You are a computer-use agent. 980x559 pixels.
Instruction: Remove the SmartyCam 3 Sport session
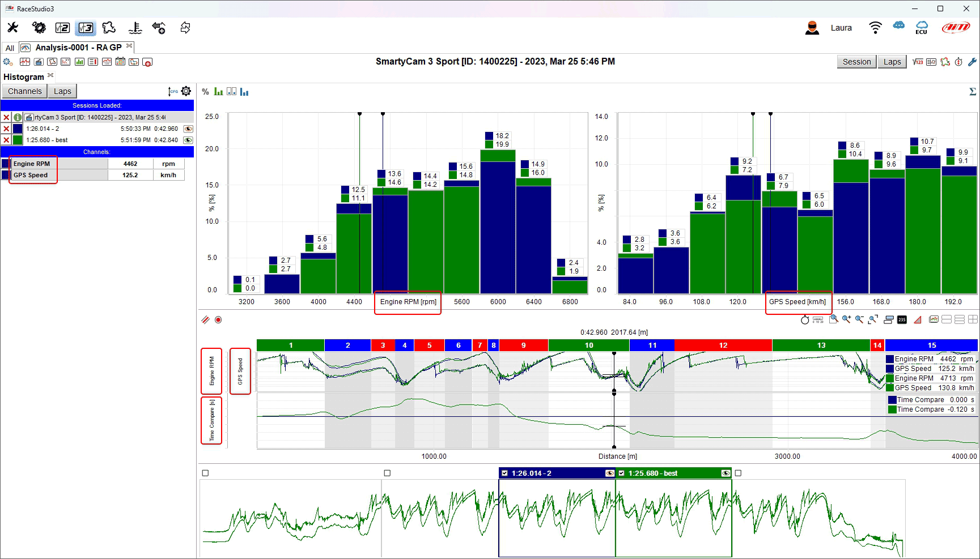tap(6, 117)
